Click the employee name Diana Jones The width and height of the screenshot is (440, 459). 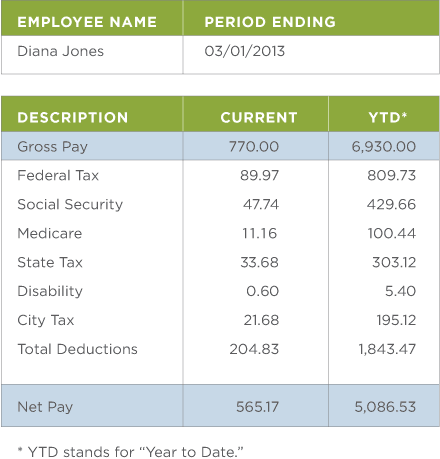click(60, 51)
